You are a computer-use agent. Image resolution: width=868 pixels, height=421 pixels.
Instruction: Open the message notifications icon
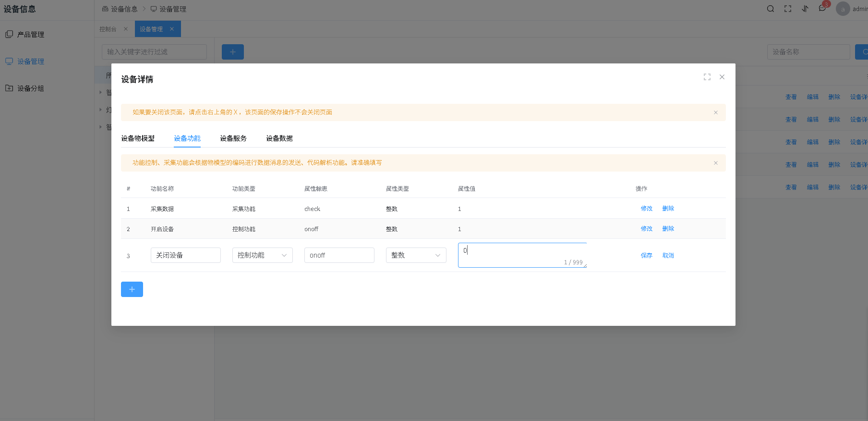pos(822,9)
